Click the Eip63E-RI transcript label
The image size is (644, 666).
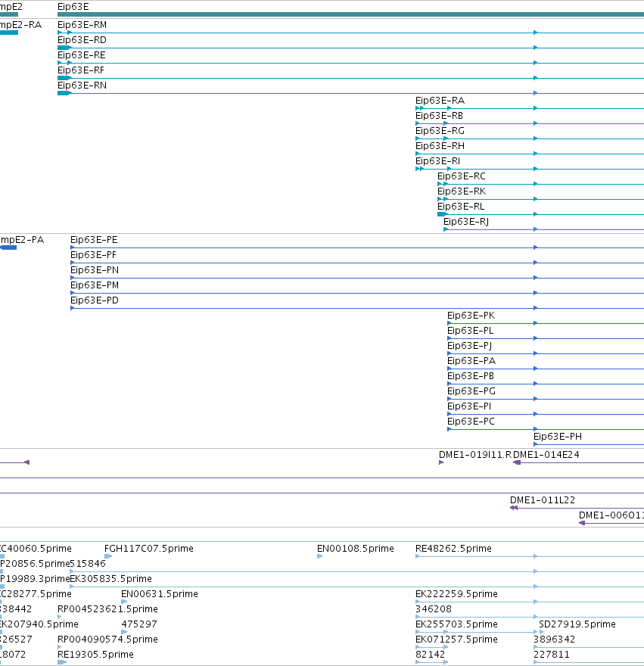(438, 161)
